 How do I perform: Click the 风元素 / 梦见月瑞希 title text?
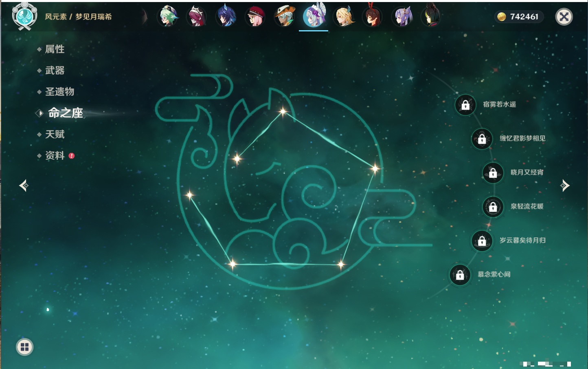[x=78, y=17]
